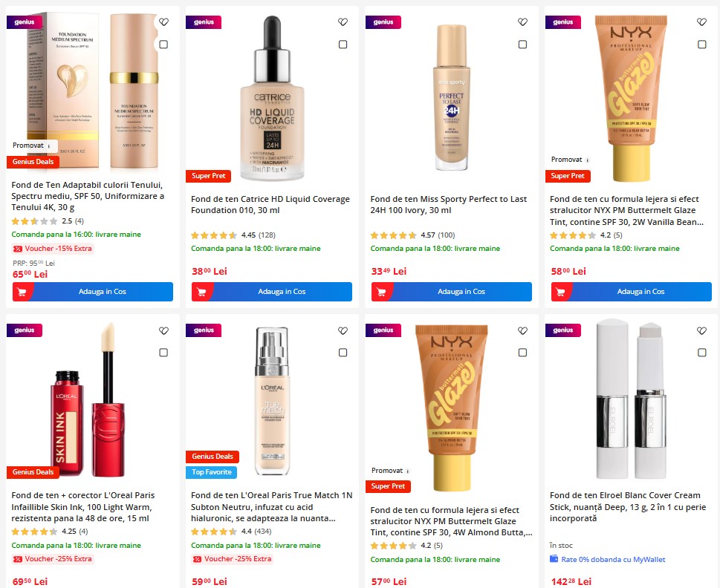Image resolution: width=720 pixels, height=588 pixels.
Task: Click info icon beside Promovat on Vanilla Bean tint
Action: pos(588,160)
